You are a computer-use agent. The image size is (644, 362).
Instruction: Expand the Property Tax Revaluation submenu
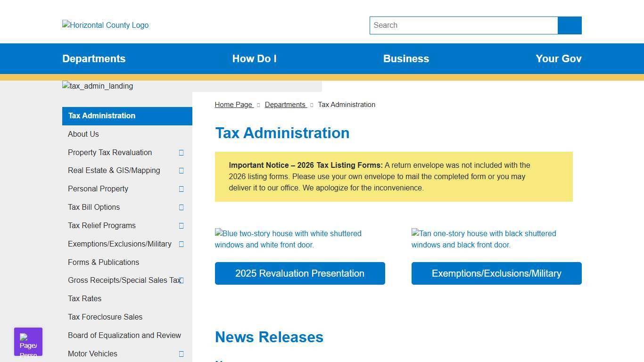click(181, 152)
